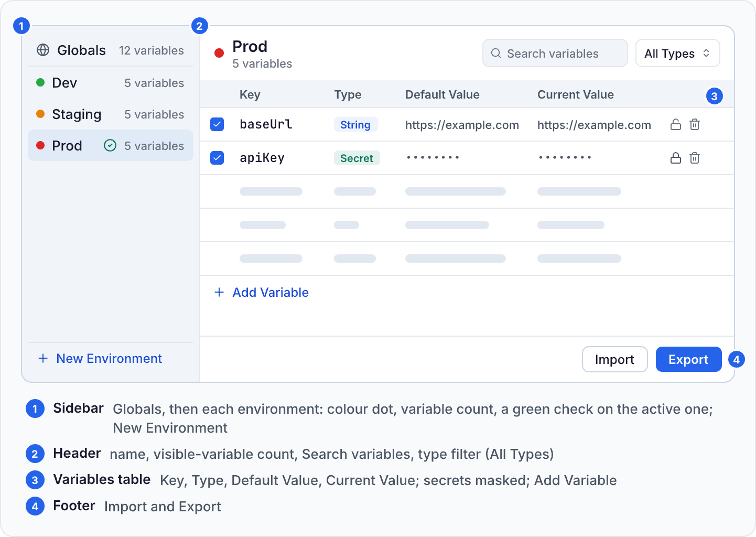Click the Add Variable link
This screenshot has height=537, width=756.
click(x=262, y=292)
